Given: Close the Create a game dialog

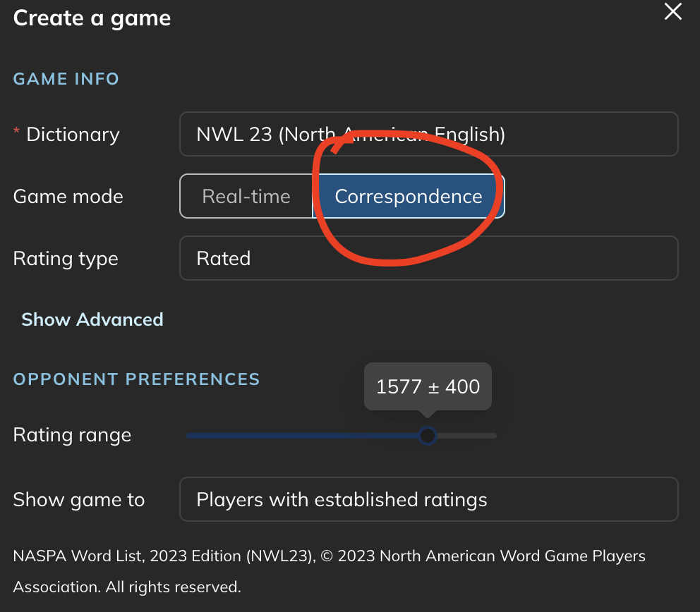Looking at the screenshot, I should pos(673,12).
